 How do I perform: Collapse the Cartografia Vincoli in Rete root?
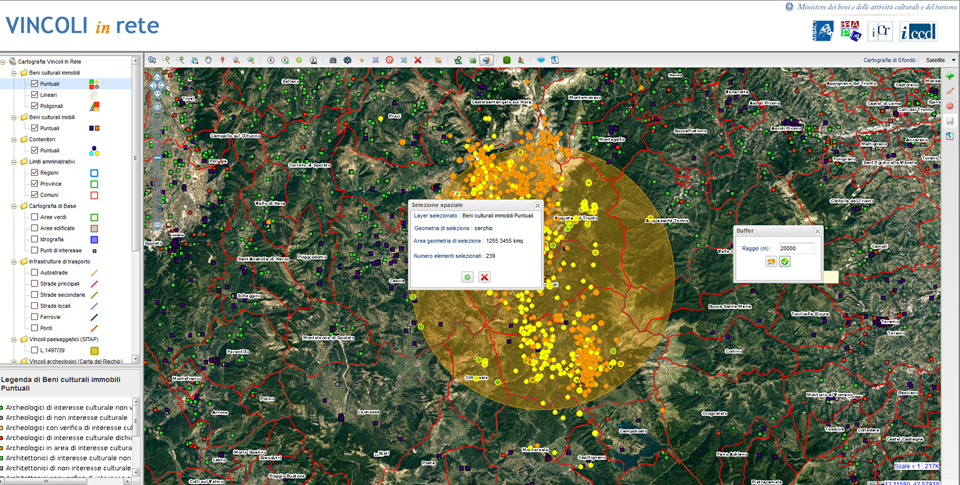3,62
